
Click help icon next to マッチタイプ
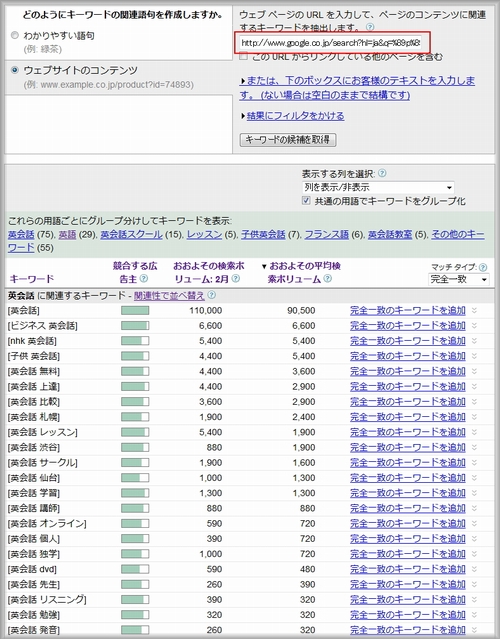click(x=482, y=267)
